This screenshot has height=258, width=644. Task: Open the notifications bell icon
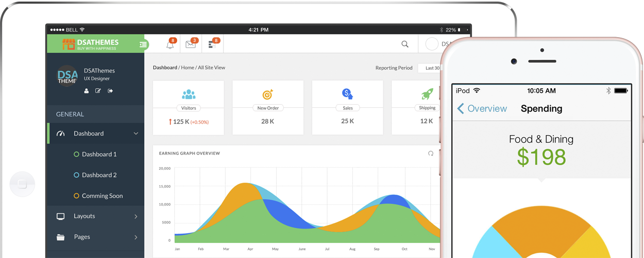[x=170, y=44]
